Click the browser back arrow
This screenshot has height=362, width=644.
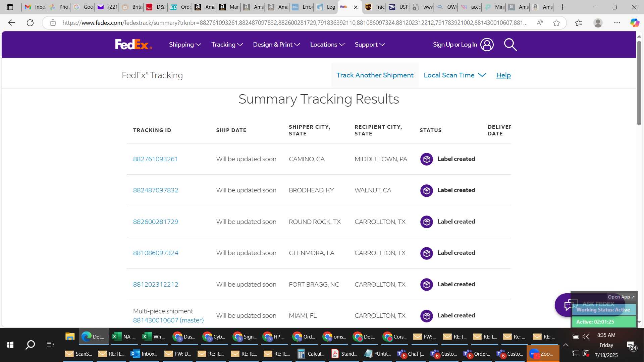click(12, 23)
